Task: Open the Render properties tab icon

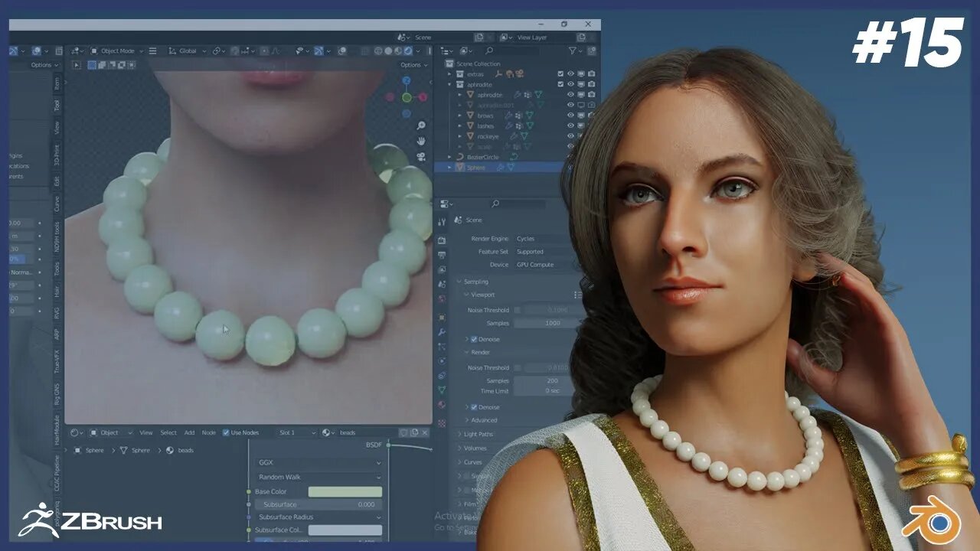Action: pyautogui.click(x=442, y=240)
